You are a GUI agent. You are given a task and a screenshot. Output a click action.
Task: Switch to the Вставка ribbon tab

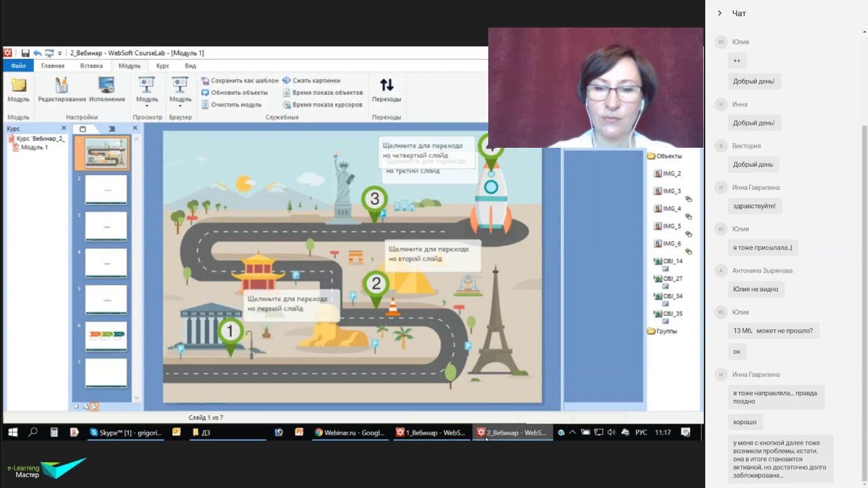(92, 66)
